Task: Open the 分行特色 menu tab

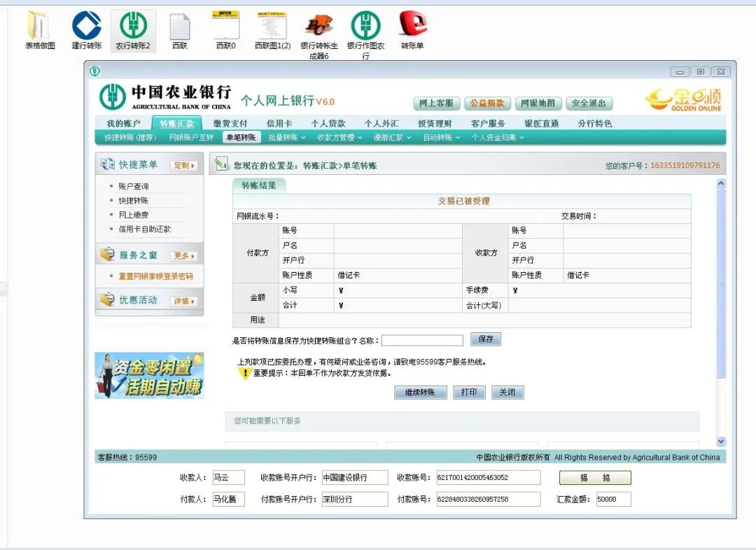Action: (x=594, y=123)
